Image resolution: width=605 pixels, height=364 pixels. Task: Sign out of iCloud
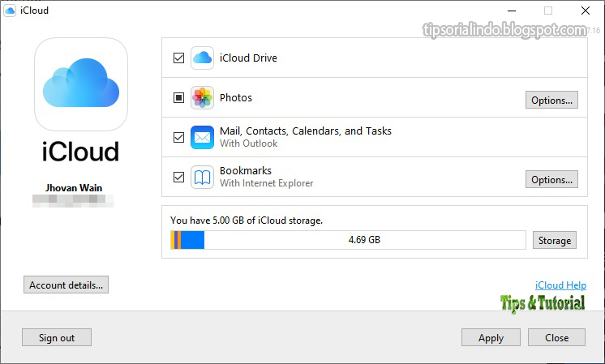[x=57, y=337]
